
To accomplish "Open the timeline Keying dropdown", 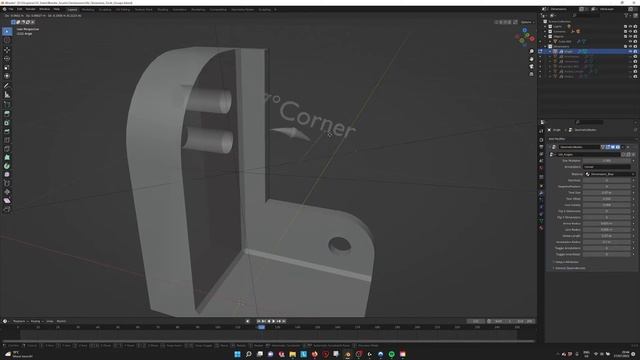I will [36, 321].
